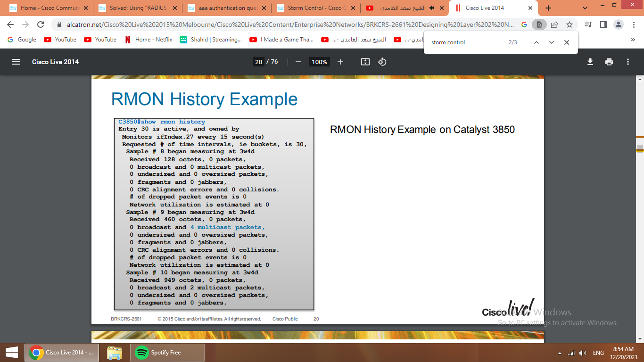
Task: Expand hidden bookmarks overflow chevron
Action: click(x=633, y=40)
